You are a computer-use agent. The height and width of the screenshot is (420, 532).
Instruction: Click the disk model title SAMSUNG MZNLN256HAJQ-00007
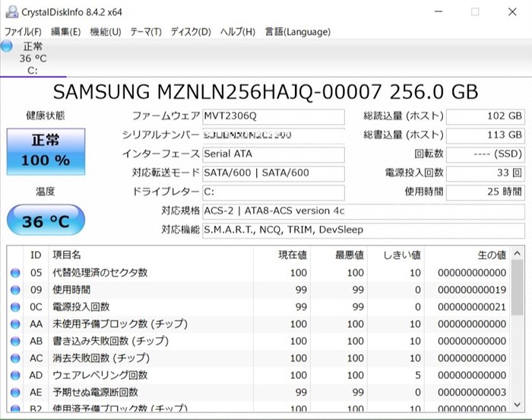(217, 92)
